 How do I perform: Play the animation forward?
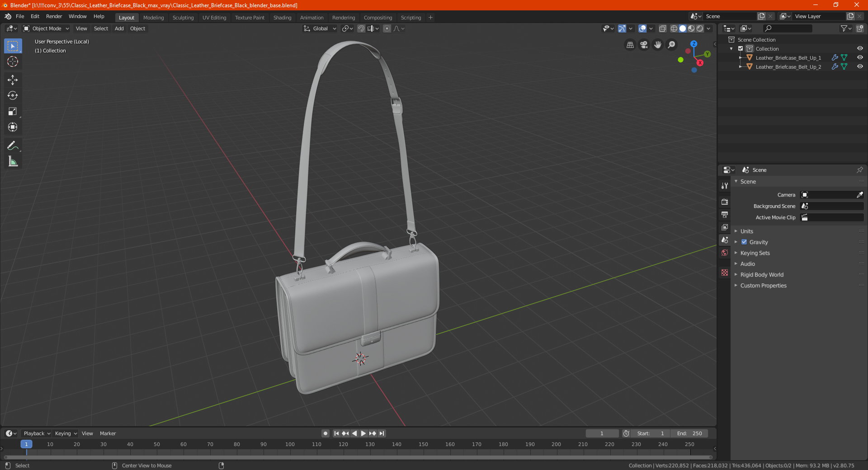pos(363,433)
